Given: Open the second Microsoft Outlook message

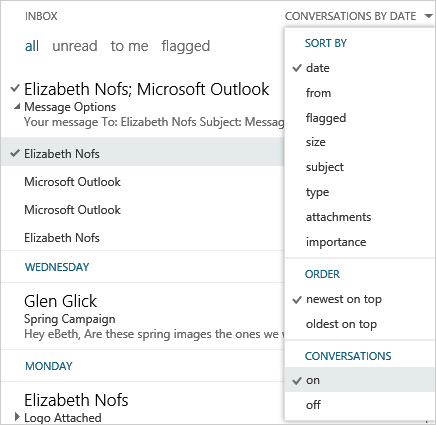Looking at the screenshot, I should (143, 210).
